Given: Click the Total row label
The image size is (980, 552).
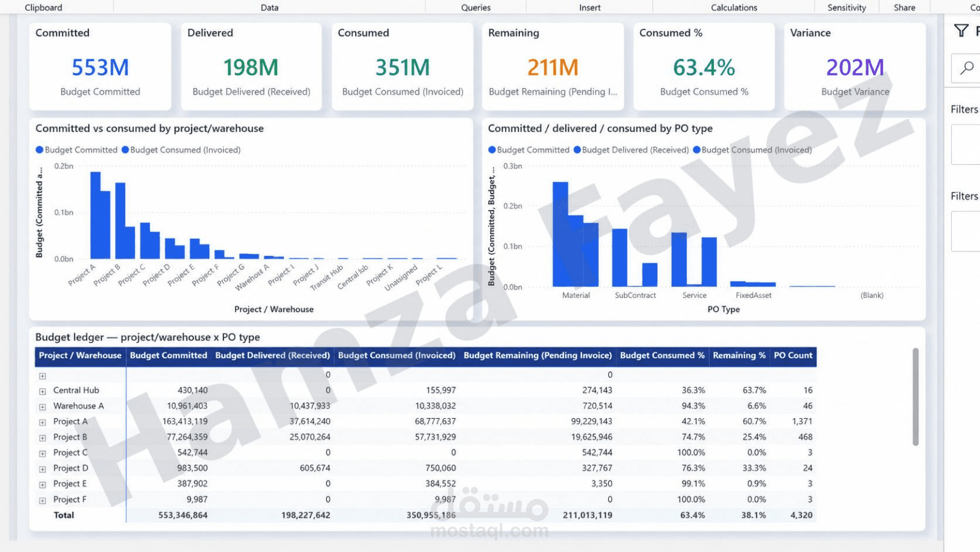Looking at the screenshot, I should pos(63,515).
